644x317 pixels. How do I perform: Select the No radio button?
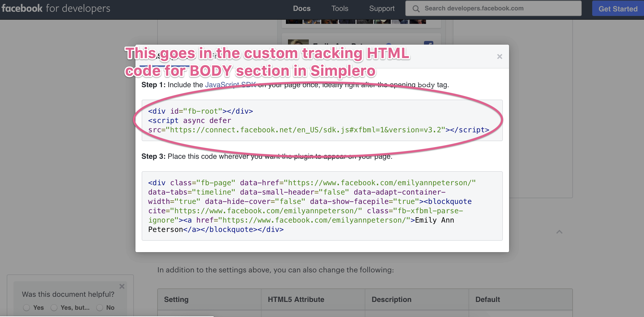tap(100, 308)
